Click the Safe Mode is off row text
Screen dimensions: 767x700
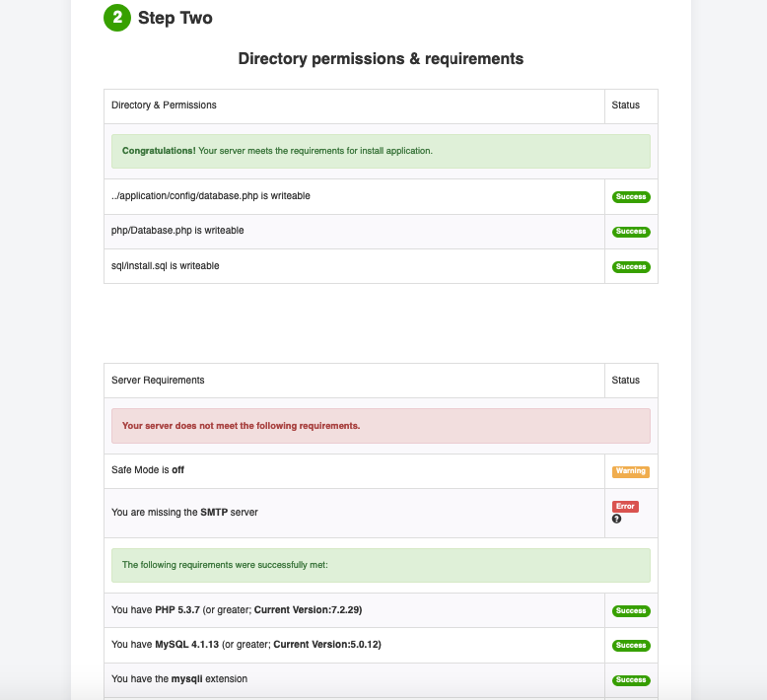tap(148, 470)
